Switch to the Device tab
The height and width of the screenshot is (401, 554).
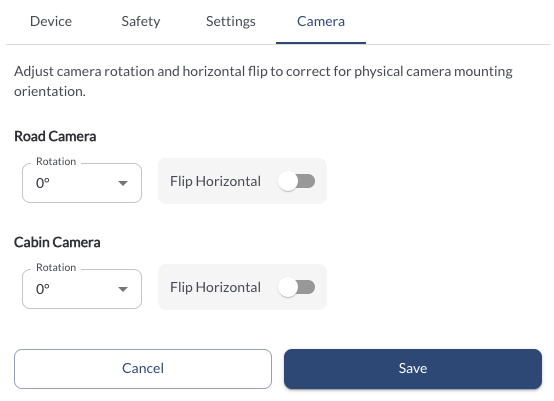tap(51, 22)
